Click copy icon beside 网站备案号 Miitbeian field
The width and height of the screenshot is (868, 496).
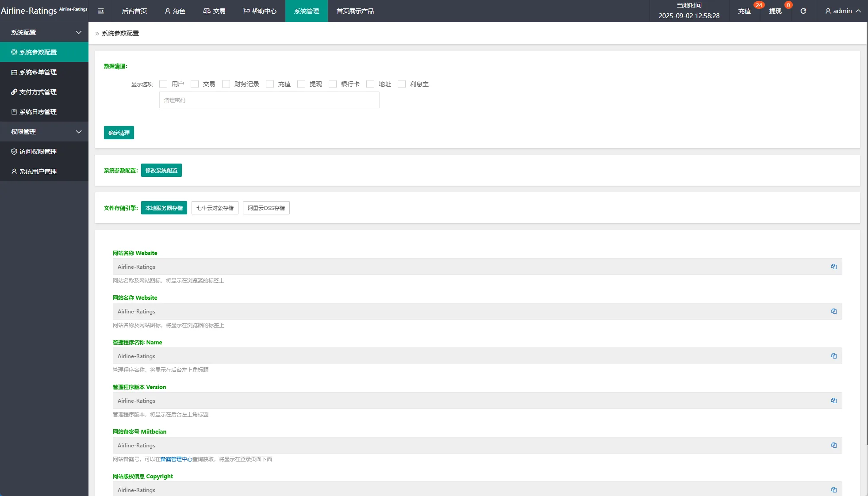833,445
